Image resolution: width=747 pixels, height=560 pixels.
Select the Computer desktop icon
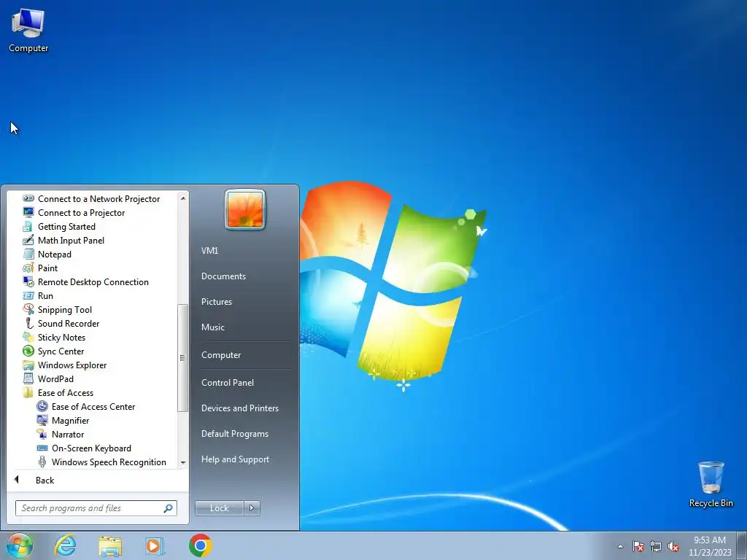click(28, 31)
